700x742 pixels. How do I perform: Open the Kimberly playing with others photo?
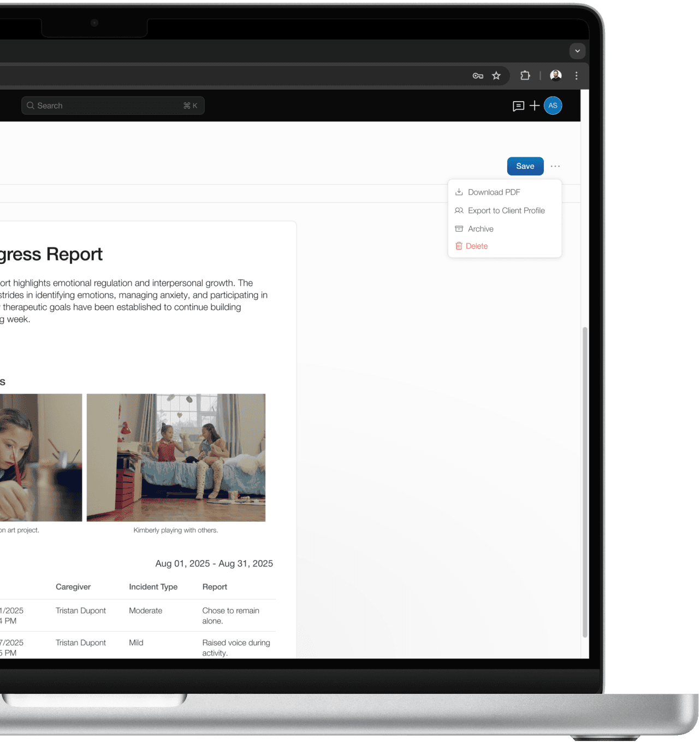[x=176, y=457]
